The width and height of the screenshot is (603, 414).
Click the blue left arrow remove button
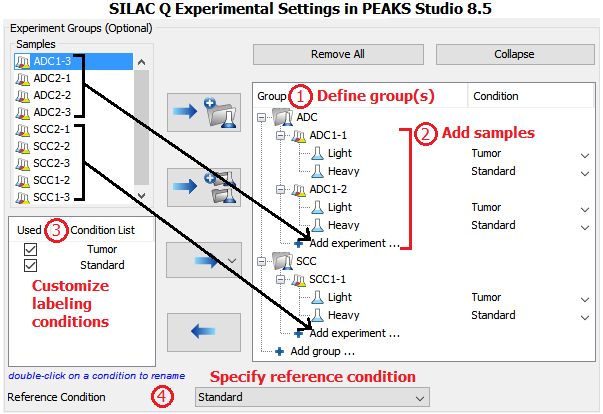click(204, 332)
